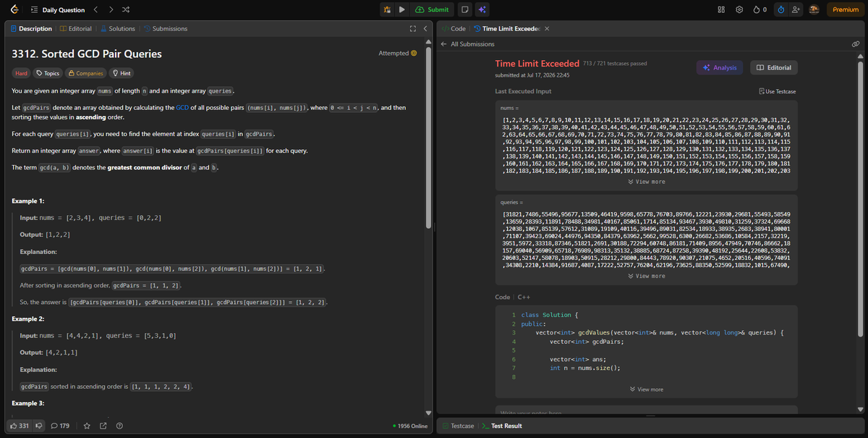Image resolution: width=868 pixels, height=438 pixels.
Task: Click the Use Testcase checkbox link
Action: click(x=778, y=91)
